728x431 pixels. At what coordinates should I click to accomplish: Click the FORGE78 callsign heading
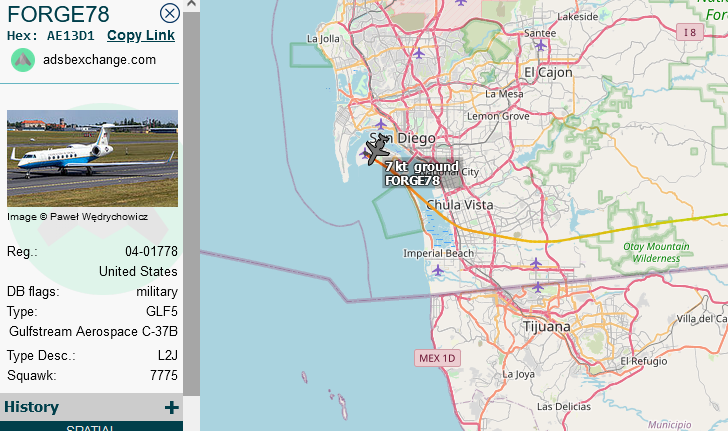click(58, 14)
